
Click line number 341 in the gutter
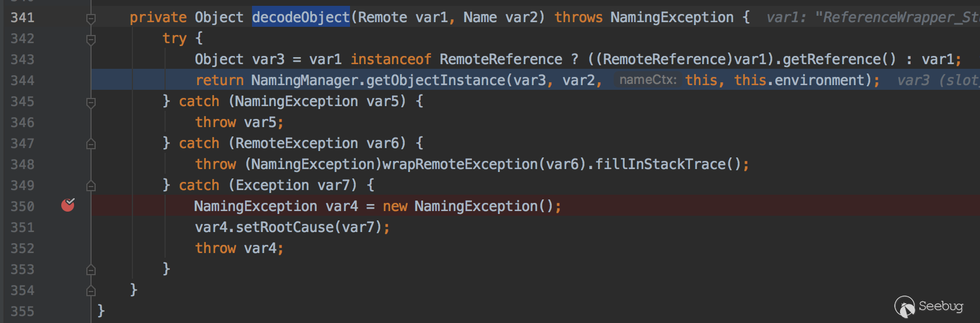[23, 17]
